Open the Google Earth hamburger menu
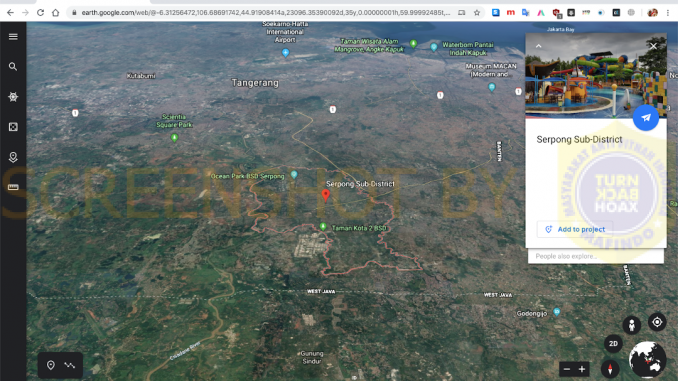678x381 pixels. (13, 37)
